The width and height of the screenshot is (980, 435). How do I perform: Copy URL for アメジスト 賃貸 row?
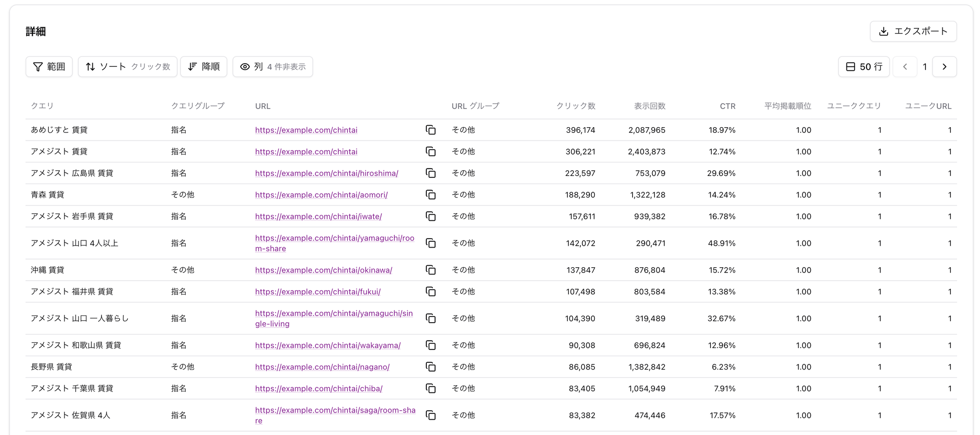[x=431, y=152]
